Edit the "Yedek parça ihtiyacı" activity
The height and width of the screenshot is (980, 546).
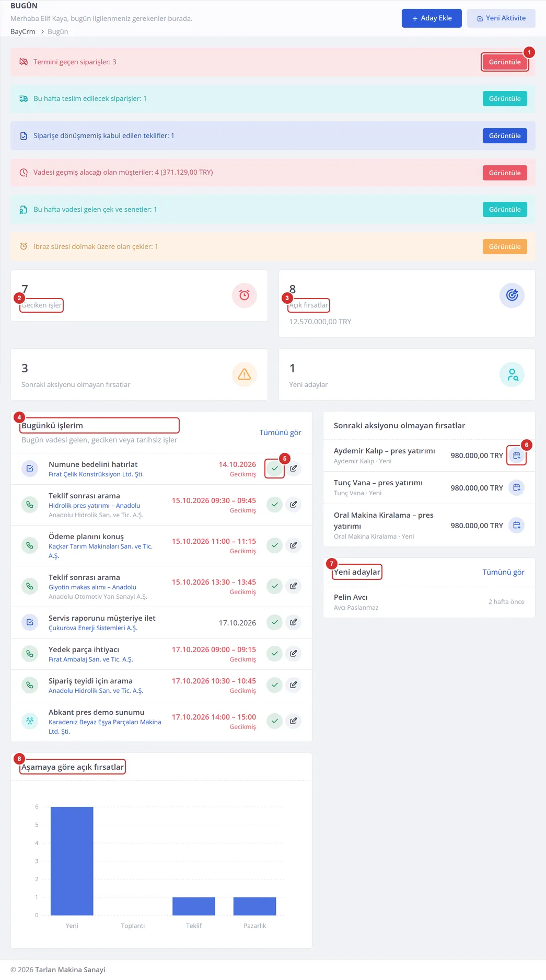(x=294, y=654)
